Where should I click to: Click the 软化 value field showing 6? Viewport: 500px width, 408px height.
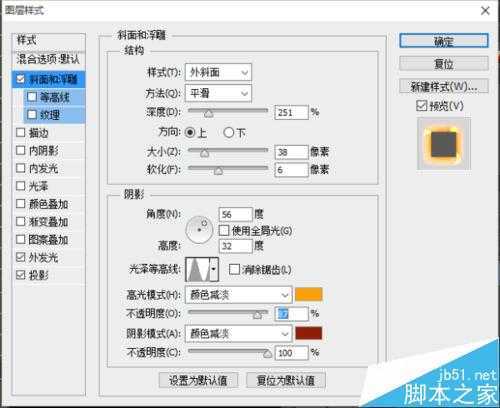(291, 170)
